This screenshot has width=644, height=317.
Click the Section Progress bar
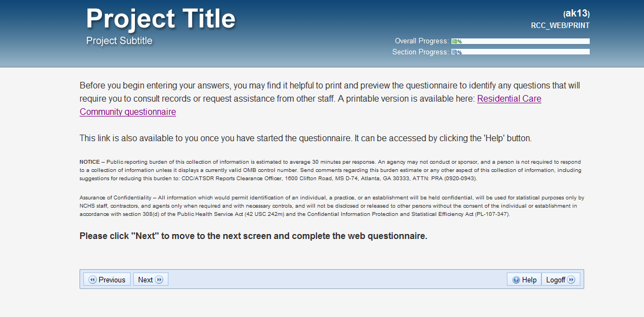(x=521, y=52)
